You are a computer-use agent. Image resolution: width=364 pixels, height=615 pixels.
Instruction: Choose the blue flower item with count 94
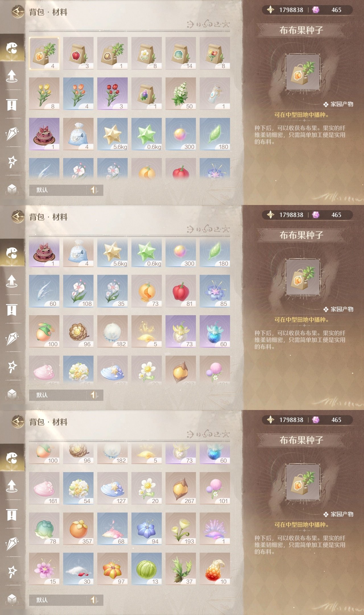point(146,529)
